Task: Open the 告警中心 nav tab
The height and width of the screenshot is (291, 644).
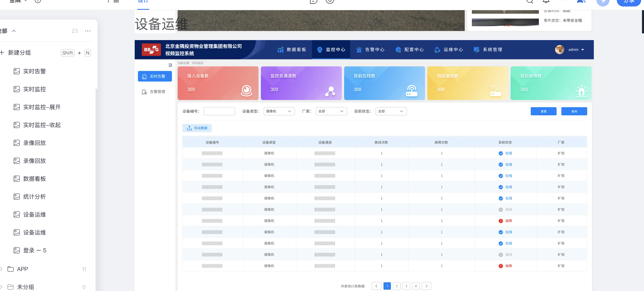Action: pos(370,50)
